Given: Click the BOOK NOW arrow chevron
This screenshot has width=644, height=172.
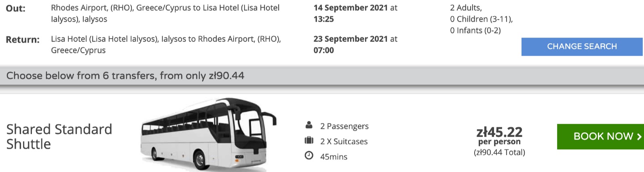Looking at the screenshot, I should [639, 137].
